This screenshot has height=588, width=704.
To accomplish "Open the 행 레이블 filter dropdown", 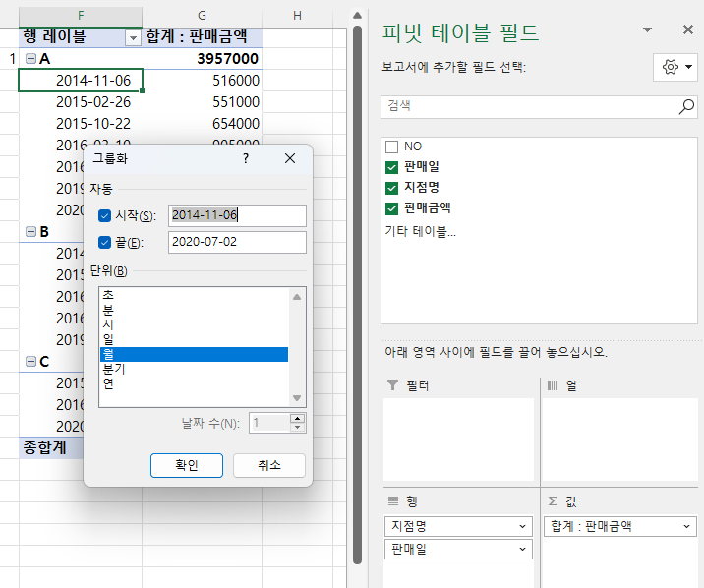I will tap(133, 38).
